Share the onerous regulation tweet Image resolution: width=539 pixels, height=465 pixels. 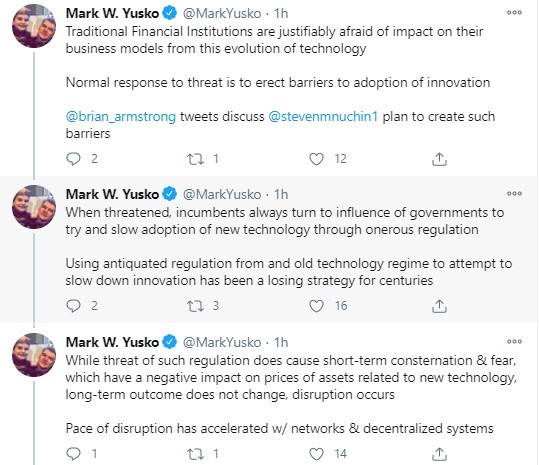pyautogui.click(x=439, y=306)
